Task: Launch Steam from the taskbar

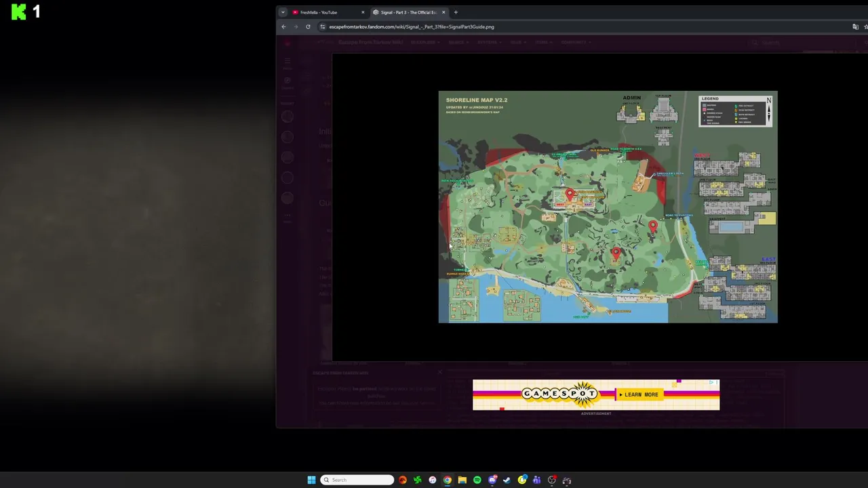Action: 507,480
